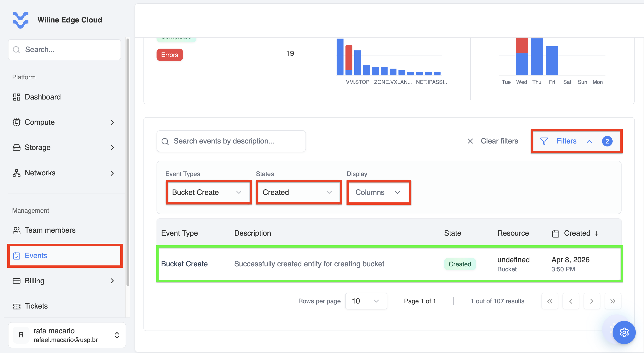Screen dimensions: 644x353
Task: Open the Rows per page dropdown
Action: pos(366,301)
